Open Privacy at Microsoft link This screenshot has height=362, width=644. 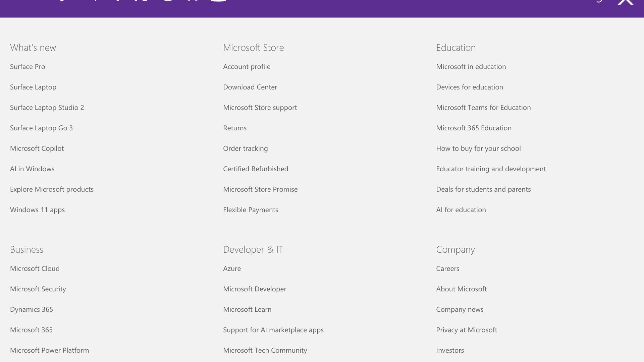click(466, 330)
